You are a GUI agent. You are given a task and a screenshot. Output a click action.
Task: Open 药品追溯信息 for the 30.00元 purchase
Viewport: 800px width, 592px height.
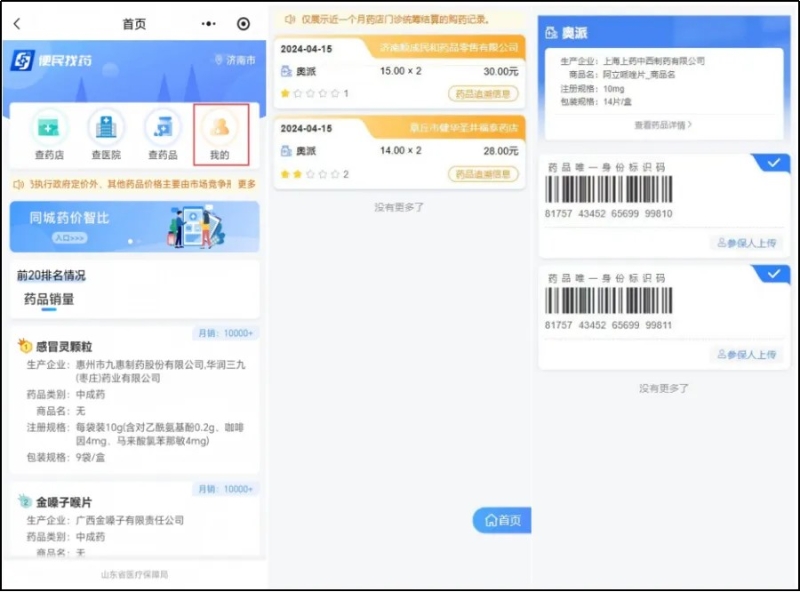click(x=483, y=94)
